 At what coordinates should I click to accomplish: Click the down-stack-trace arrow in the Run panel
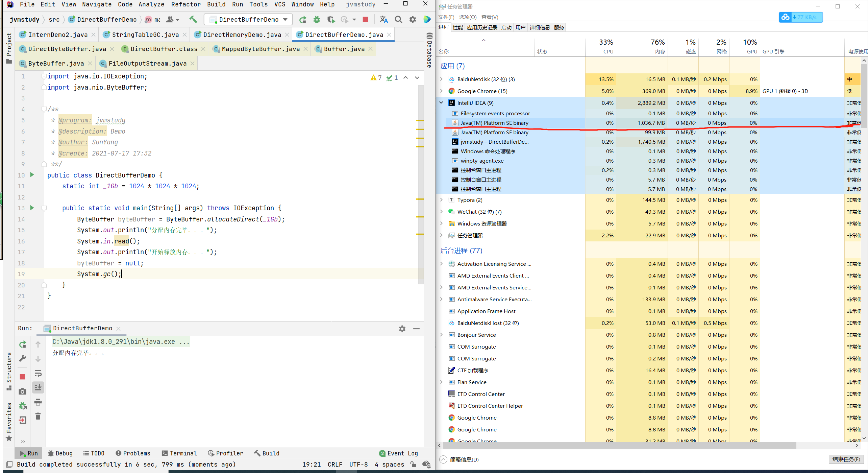pos(38,359)
